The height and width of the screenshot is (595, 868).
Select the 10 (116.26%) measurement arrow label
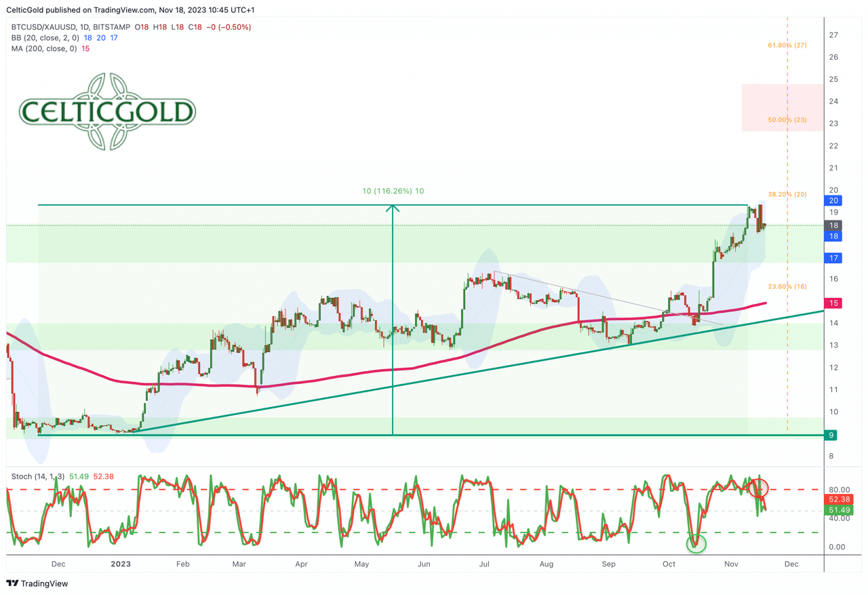(x=393, y=191)
